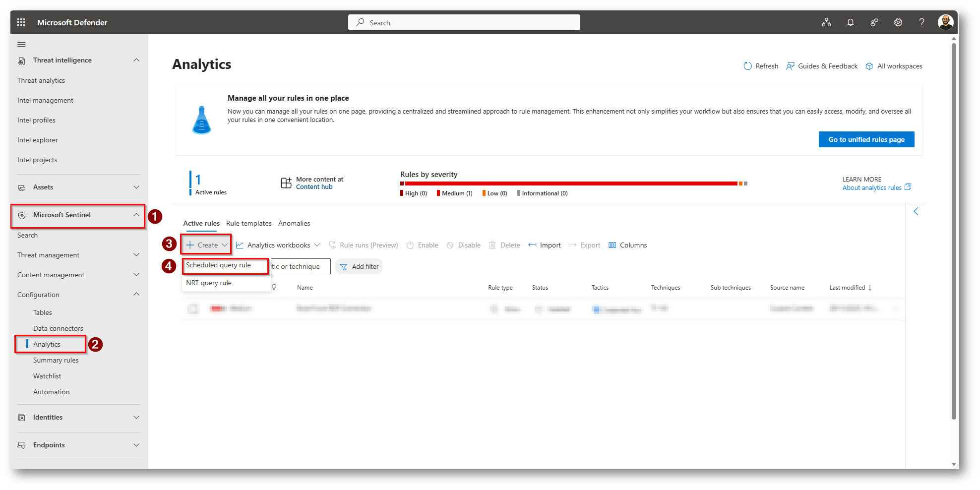Click the Identities section icon
Screen dimensions: 980x490
coord(22,418)
